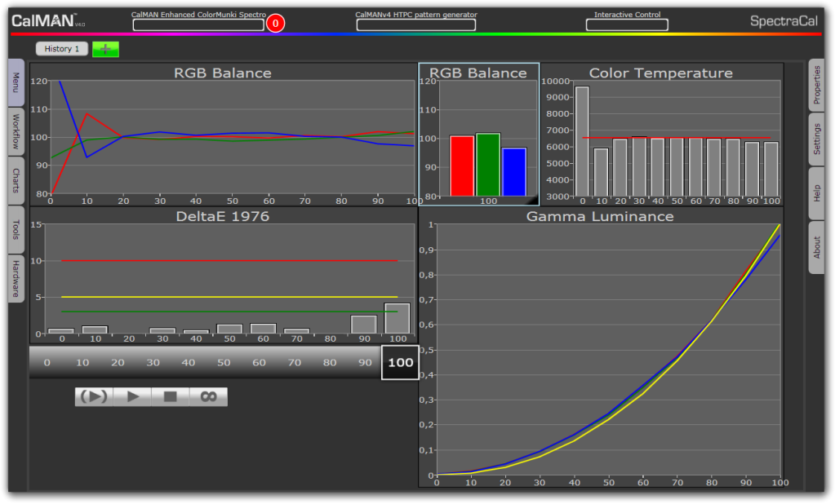Open the Hardware side tab
The width and height of the screenshot is (835, 504).
(16, 278)
